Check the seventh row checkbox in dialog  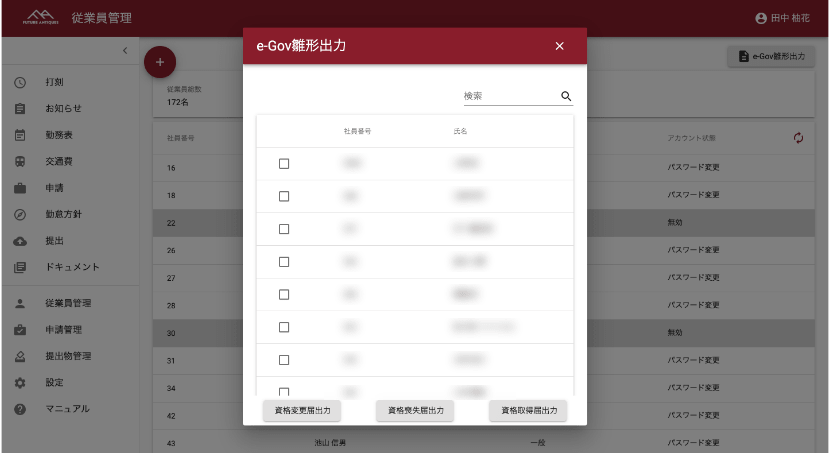point(284,360)
